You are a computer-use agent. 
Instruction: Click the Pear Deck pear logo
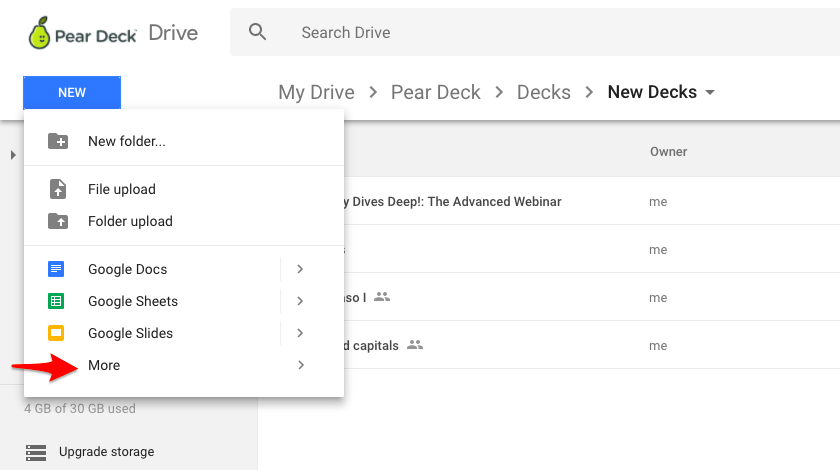pyautogui.click(x=39, y=33)
